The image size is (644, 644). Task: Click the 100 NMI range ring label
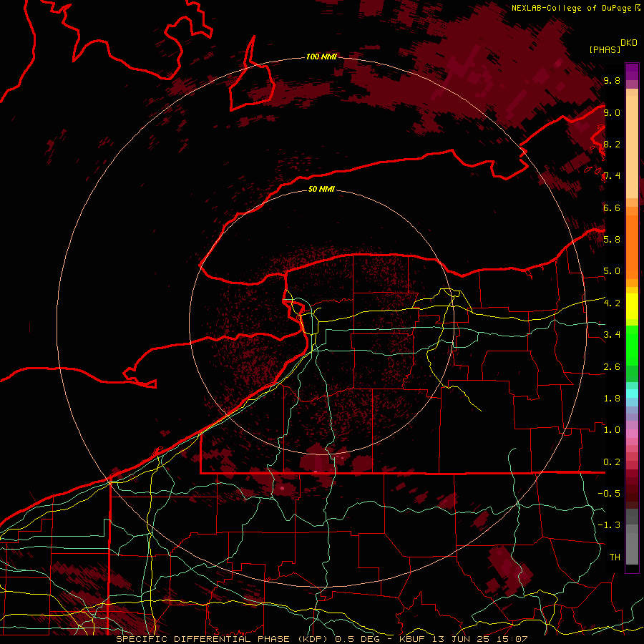click(x=321, y=57)
